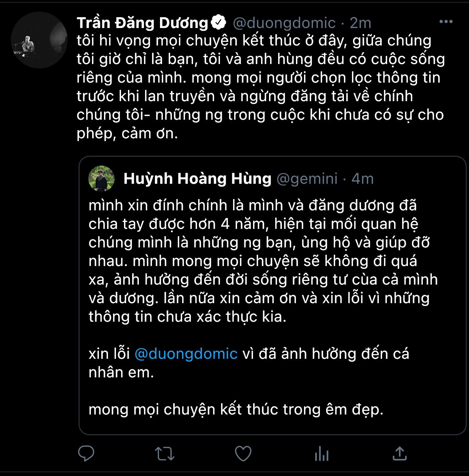This screenshot has height=476, width=469.
Task: View tweet analytics bar chart icon
Action: tap(322, 454)
